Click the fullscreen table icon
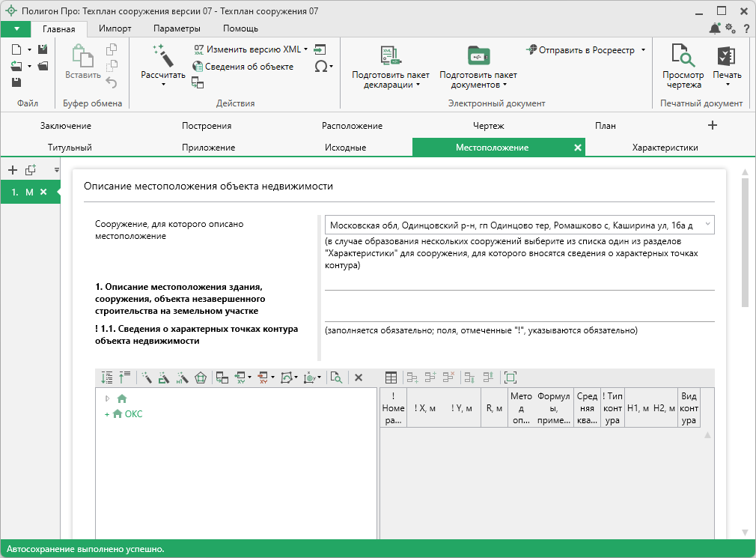 pyautogui.click(x=510, y=378)
